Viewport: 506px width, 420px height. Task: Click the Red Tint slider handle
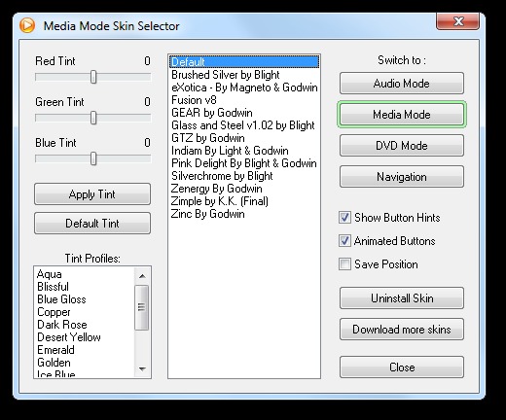click(93, 77)
